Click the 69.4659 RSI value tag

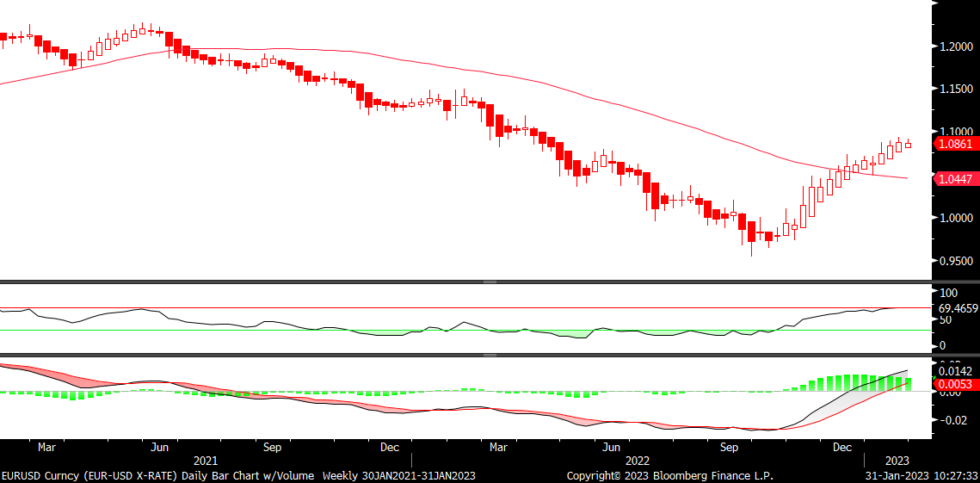tap(958, 308)
